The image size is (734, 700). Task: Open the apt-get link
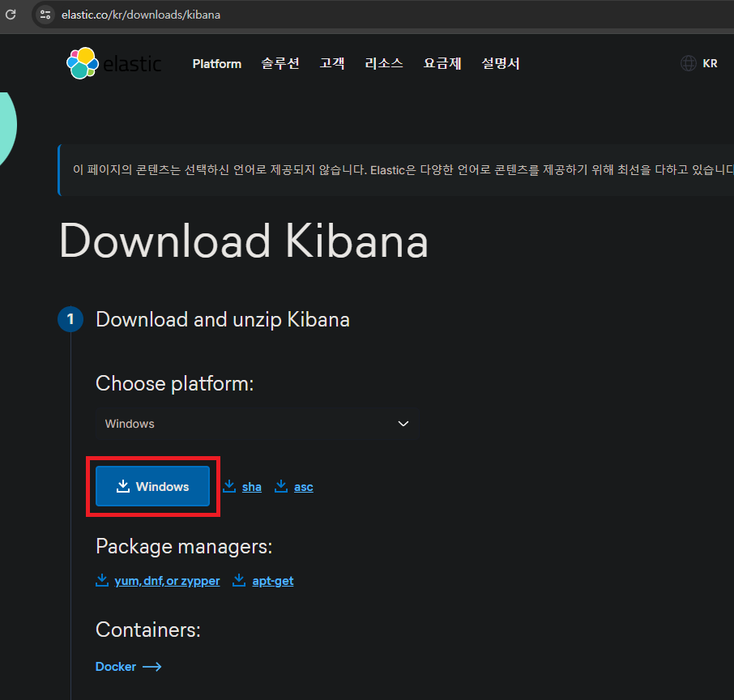point(273,581)
